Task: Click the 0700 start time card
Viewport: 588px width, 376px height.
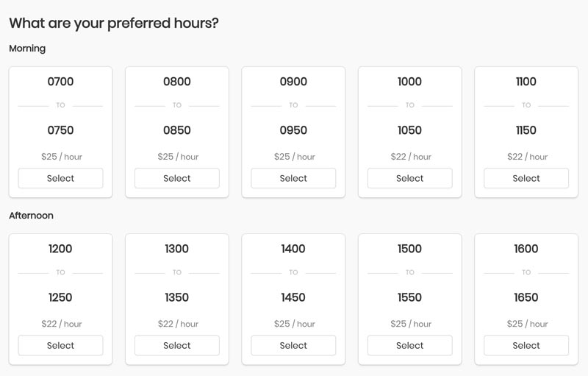Action: tap(60, 132)
